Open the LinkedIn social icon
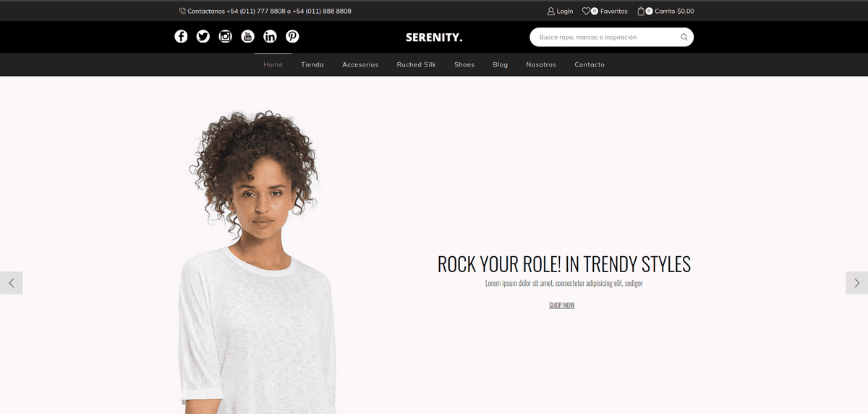This screenshot has height=414, width=868. tap(270, 36)
